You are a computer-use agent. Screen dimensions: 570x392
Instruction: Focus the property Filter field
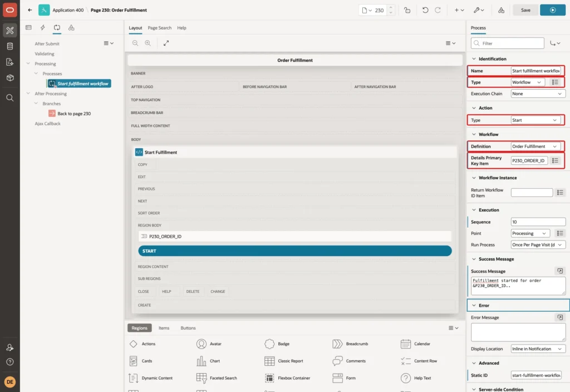pyautogui.click(x=508, y=43)
